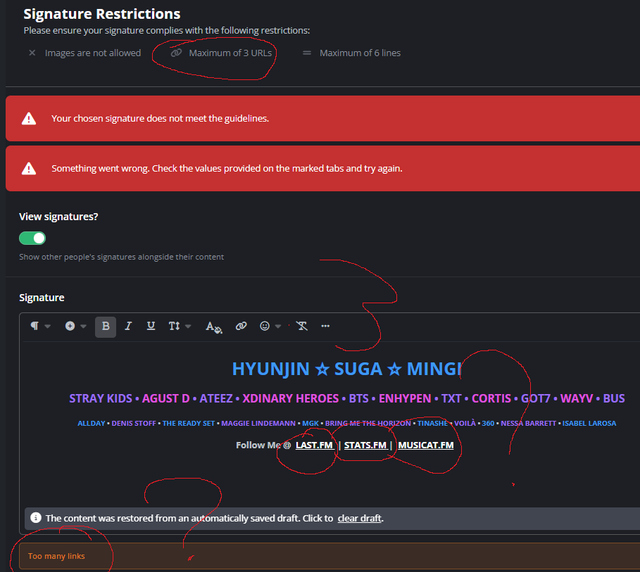Open the insert plus-circle icon
This screenshot has width=640, height=572.
70,326
